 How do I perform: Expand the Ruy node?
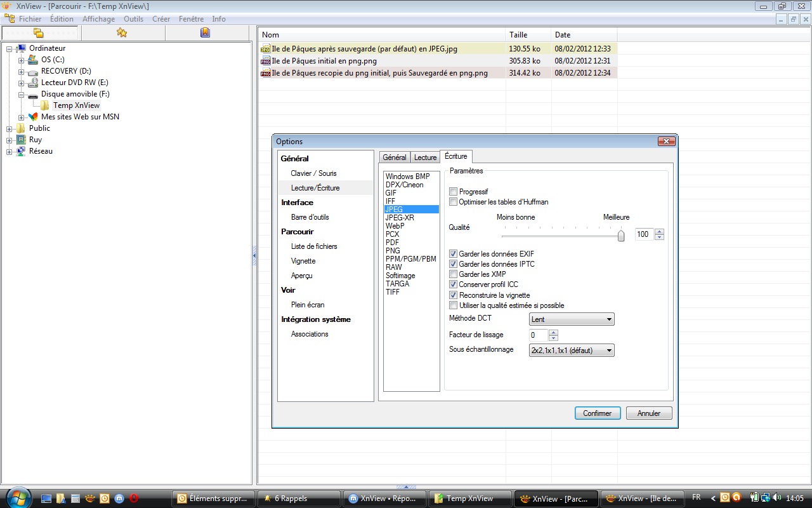point(10,140)
